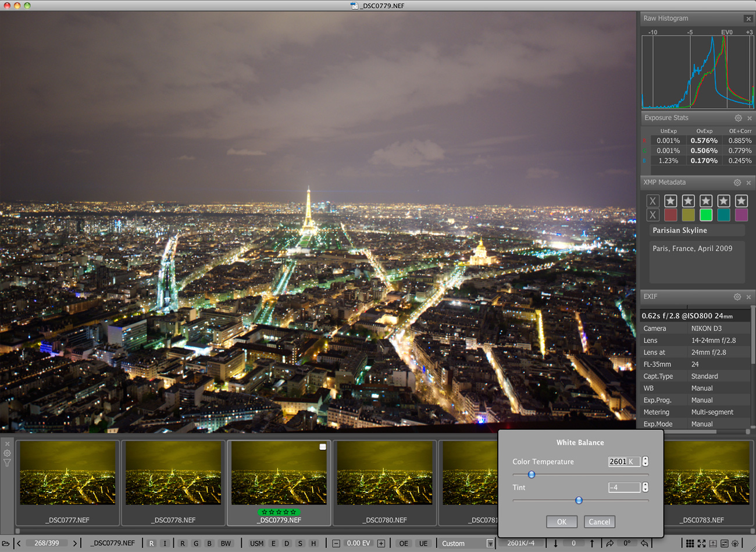Open grid thumbnail view icon
756x552 pixels.
point(690,543)
